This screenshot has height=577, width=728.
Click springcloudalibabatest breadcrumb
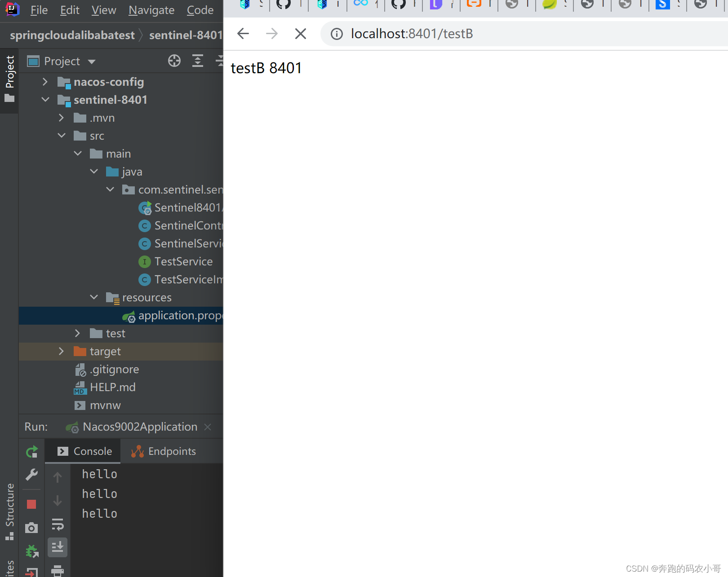[x=72, y=35]
